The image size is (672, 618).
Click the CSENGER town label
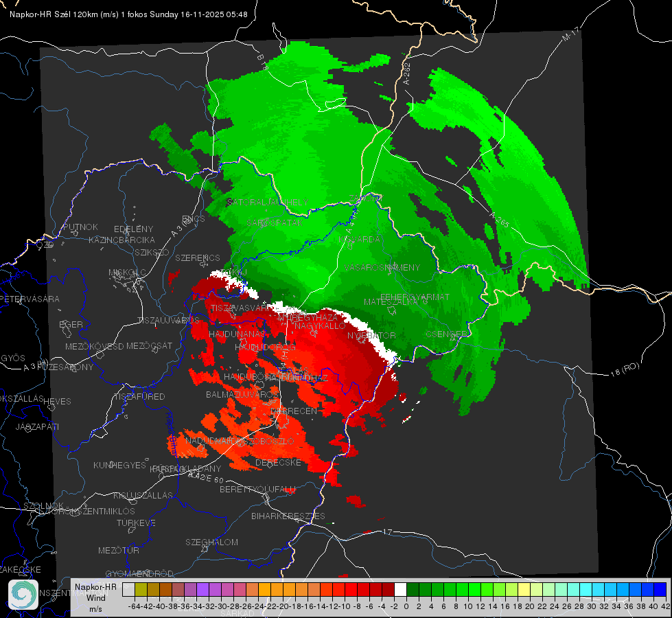point(447,334)
